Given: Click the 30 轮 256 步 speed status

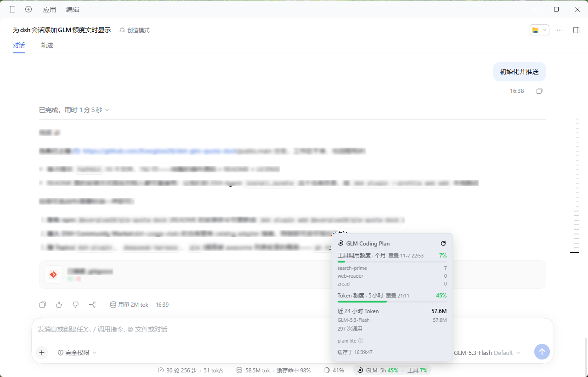Looking at the screenshot, I should coord(191,370).
